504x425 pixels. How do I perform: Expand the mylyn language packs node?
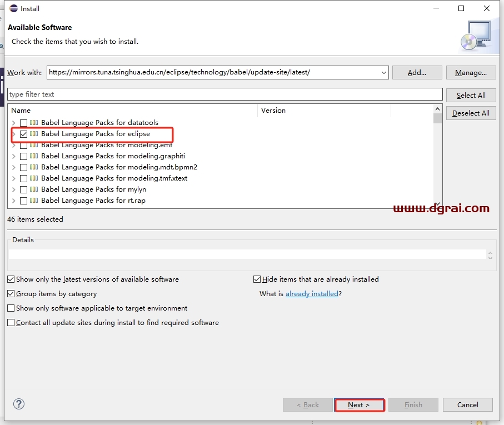[13, 189]
